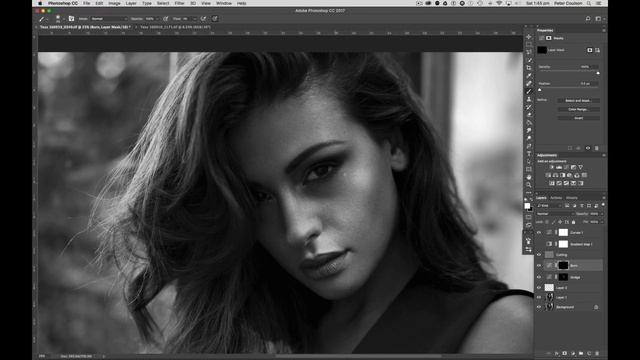Open the Filter menu
This screenshot has height=360, width=640.
tap(180, 3)
